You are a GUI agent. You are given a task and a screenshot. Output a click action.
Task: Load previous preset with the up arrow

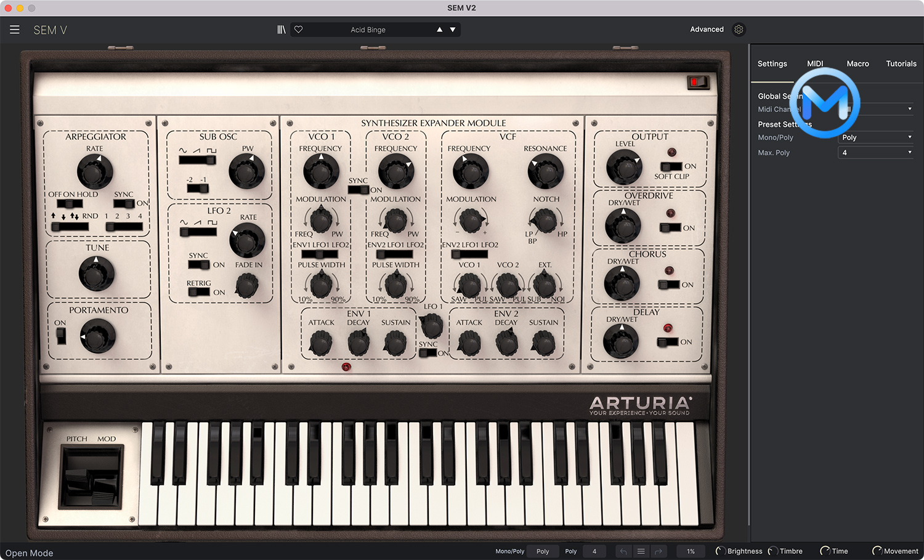coord(439,30)
